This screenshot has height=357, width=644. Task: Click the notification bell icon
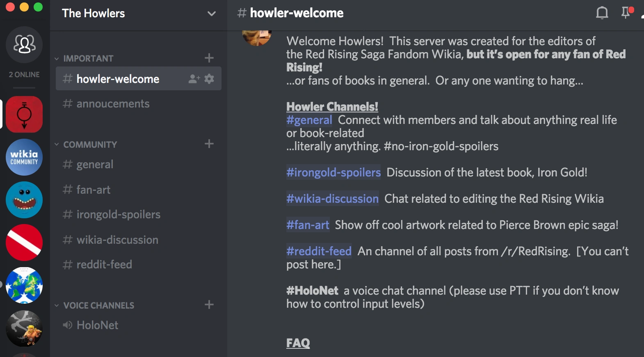pos(602,13)
